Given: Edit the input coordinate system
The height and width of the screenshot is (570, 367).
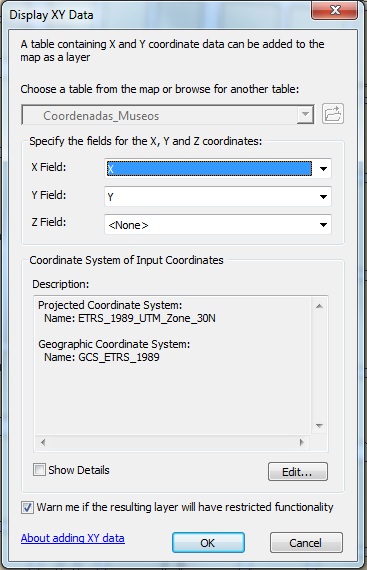Looking at the screenshot, I should point(298,472).
